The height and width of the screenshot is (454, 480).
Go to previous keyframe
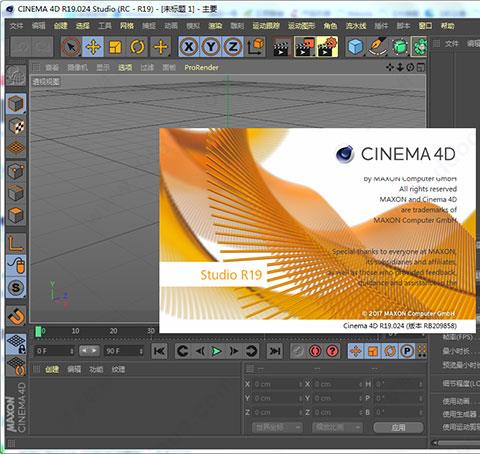pos(182,351)
